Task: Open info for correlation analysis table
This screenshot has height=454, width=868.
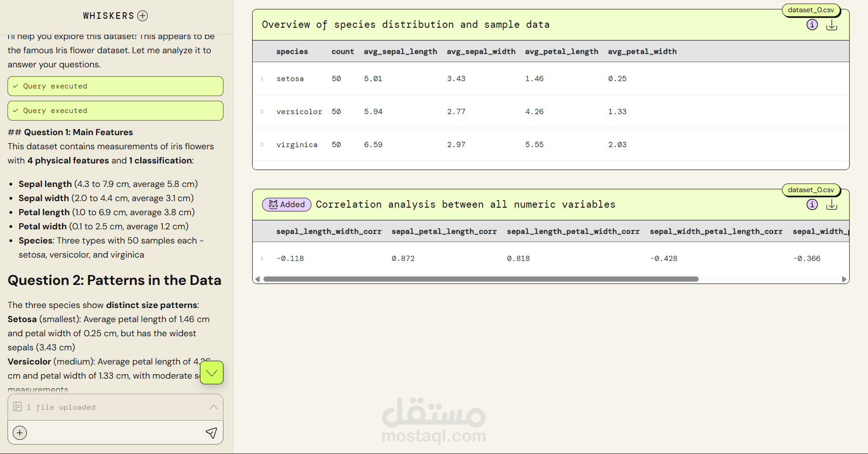Action: (812, 204)
